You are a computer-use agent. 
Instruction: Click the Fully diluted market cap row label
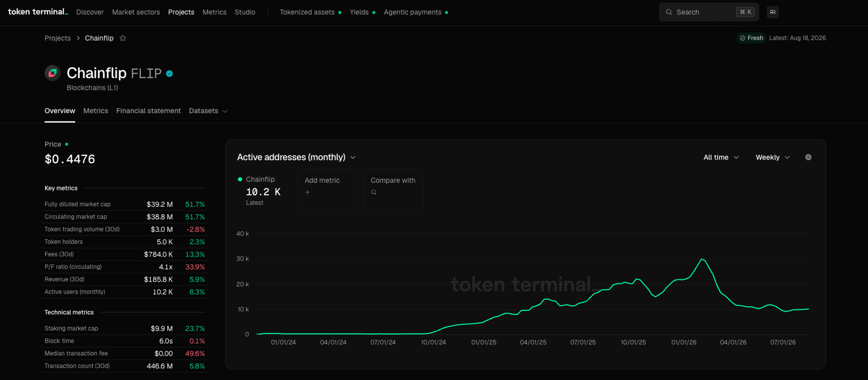(x=77, y=204)
